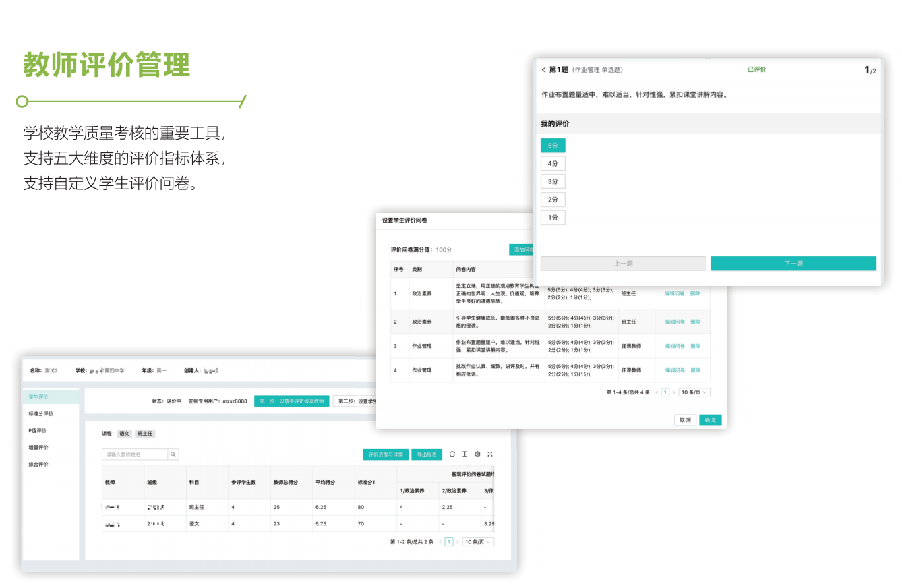Viewport: 902px width, 588px height.
Task: Click the 已评价 status label
Action: pyautogui.click(x=757, y=69)
